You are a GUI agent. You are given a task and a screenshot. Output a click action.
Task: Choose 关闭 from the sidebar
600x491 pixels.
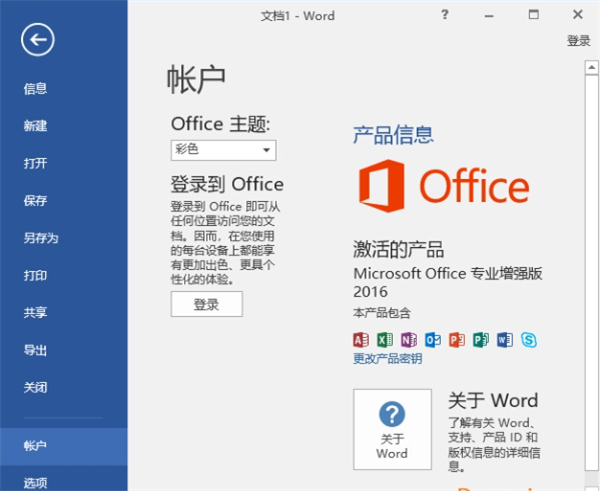[35, 387]
